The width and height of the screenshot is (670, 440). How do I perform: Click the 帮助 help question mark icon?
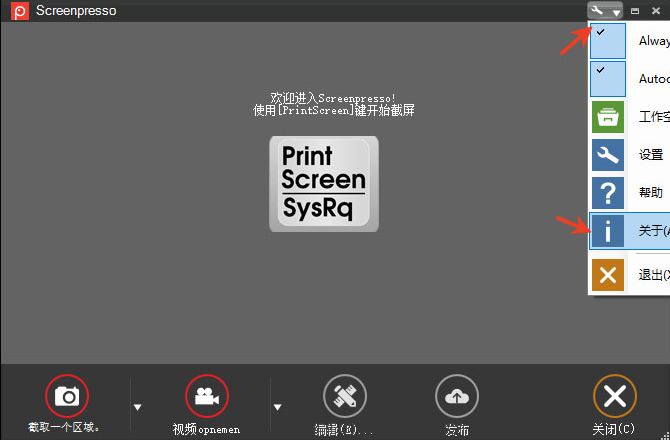click(x=608, y=193)
